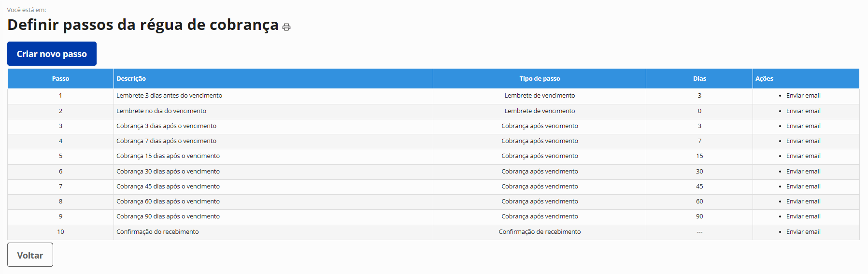Click the Passo column header
This screenshot has height=274, width=868.
tap(60, 79)
